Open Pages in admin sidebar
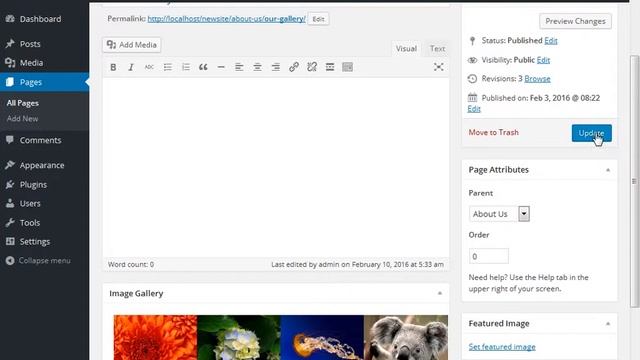This screenshot has height=360, width=640. (44, 82)
